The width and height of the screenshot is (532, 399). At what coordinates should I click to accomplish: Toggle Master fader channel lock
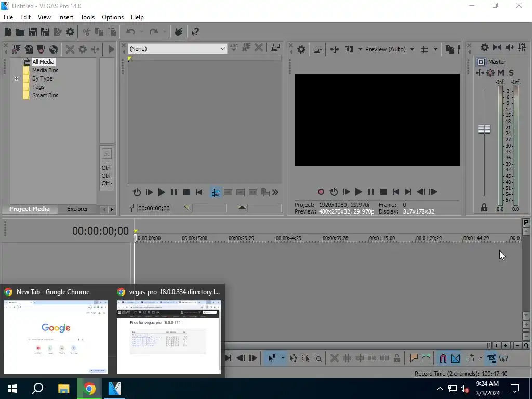coord(484,208)
